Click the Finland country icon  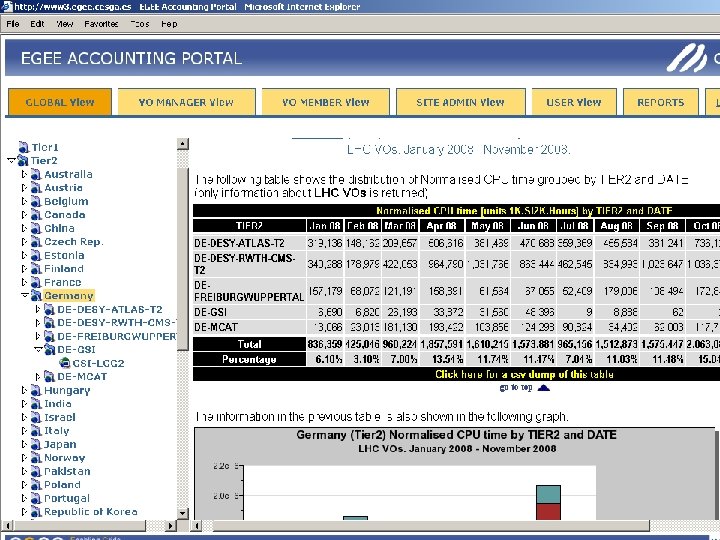click(36, 269)
